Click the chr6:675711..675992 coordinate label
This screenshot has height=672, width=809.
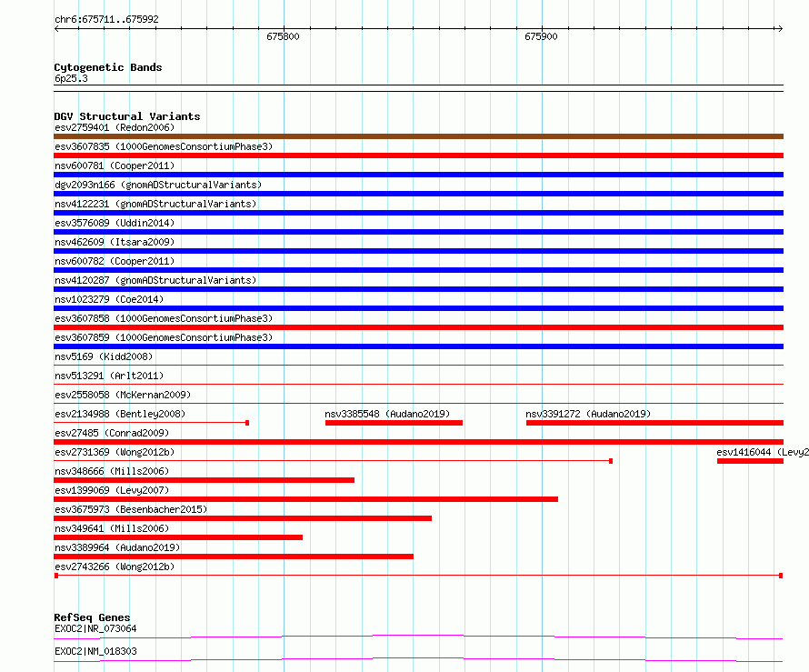tap(106, 20)
